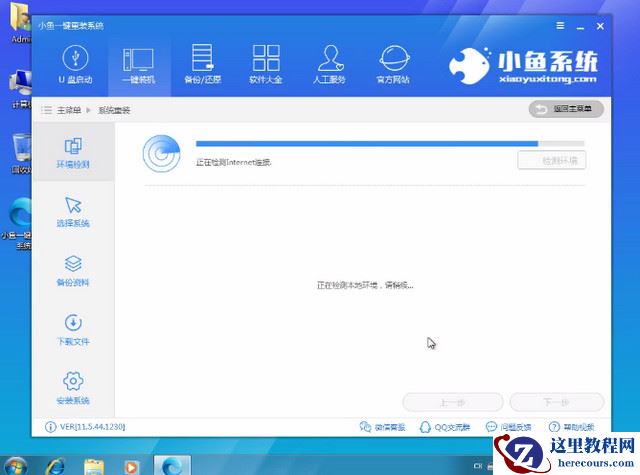Image resolution: width=640 pixels, height=475 pixels.
Task: Click the 主菜单 breadcrumb
Action: [x=69, y=110]
